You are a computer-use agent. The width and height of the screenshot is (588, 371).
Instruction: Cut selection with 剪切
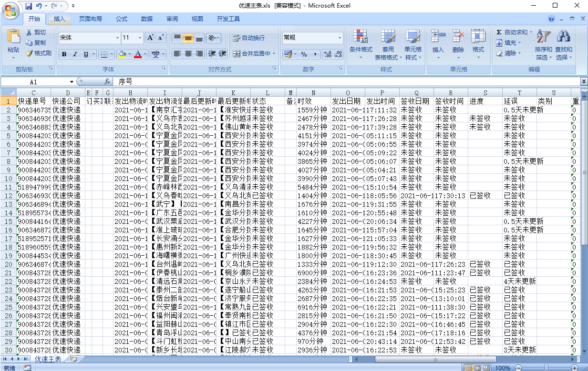36,32
